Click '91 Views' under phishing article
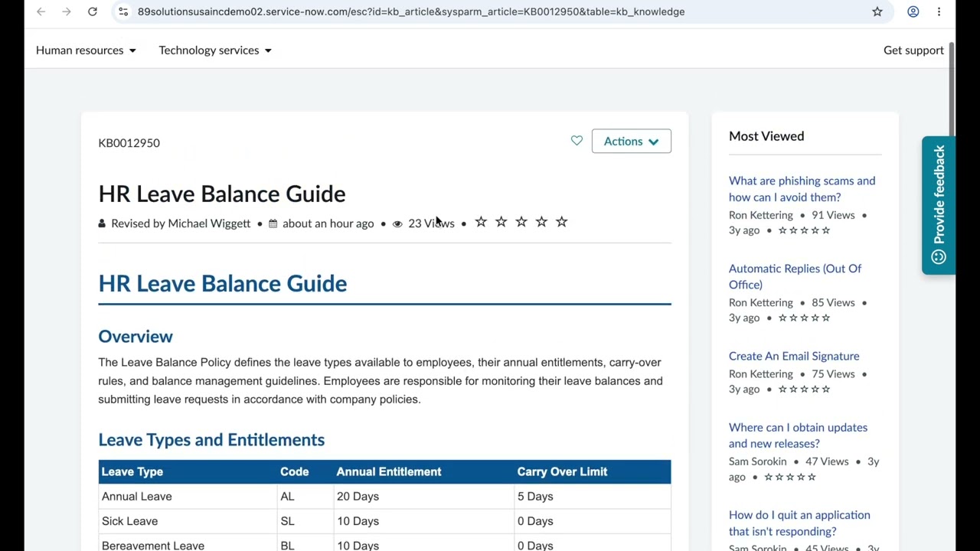980x551 pixels. click(833, 215)
